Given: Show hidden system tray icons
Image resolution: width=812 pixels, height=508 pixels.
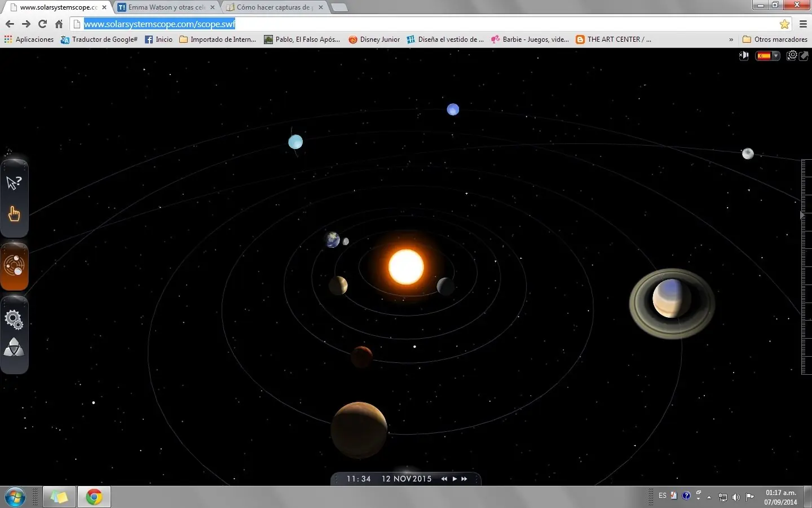Looking at the screenshot, I should coord(709,497).
